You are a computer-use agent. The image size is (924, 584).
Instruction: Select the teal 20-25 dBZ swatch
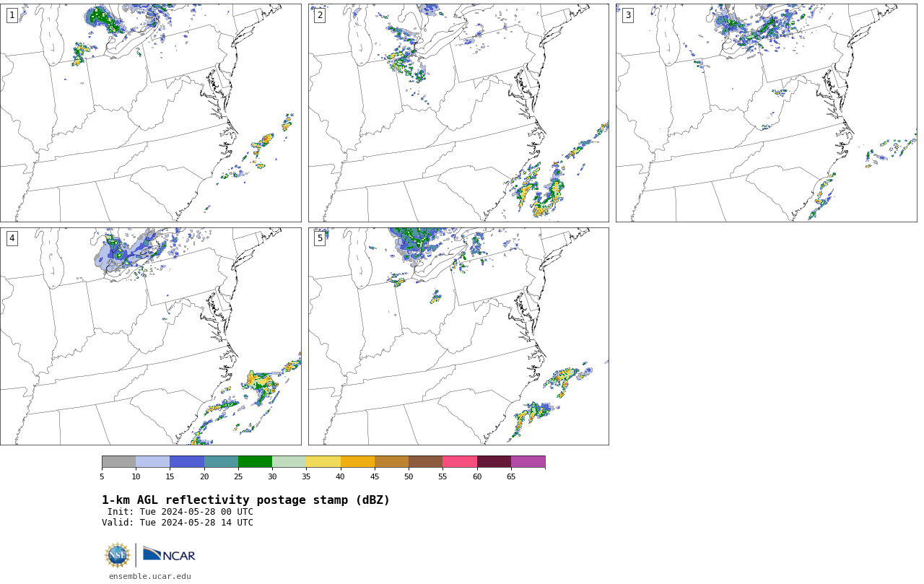click(221, 462)
